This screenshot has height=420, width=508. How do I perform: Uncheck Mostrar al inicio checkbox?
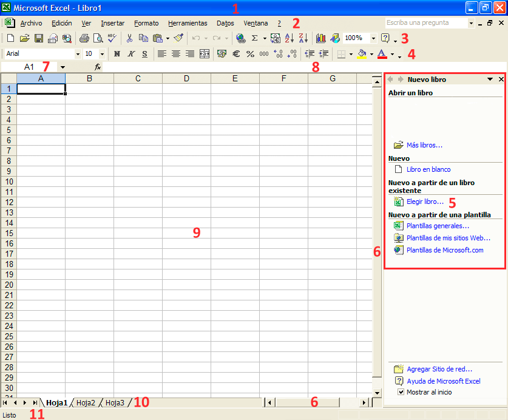point(401,392)
